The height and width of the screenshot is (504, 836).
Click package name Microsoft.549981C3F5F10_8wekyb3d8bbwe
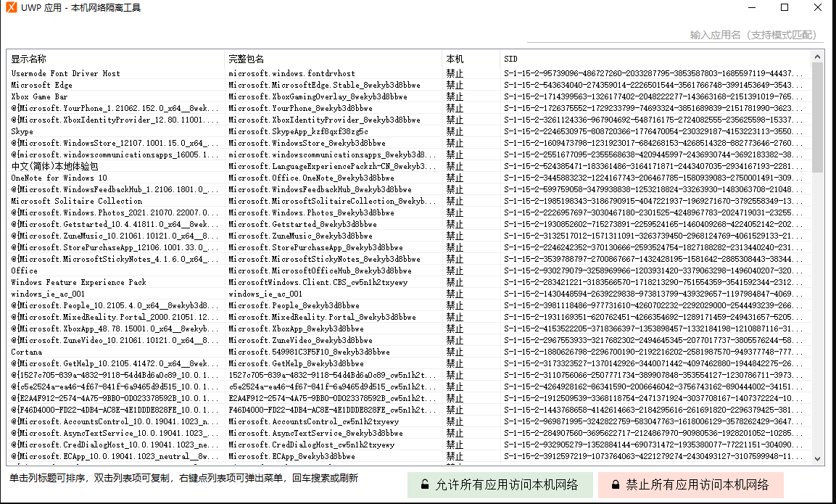(x=309, y=352)
